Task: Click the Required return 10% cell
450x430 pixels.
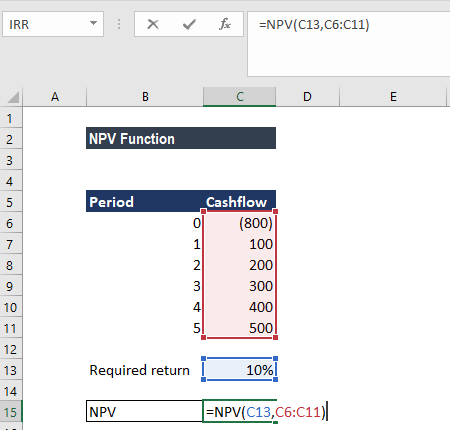Action: (240, 370)
